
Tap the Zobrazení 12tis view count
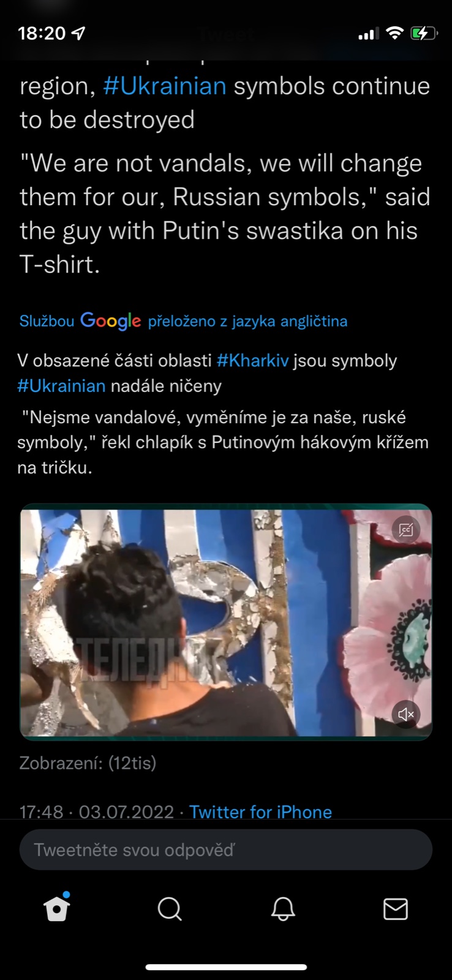(88, 763)
